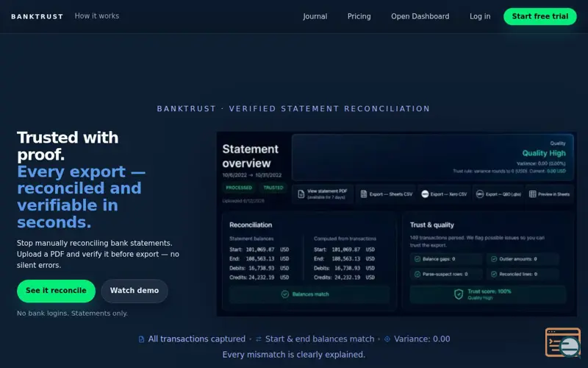Image resolution: width=588 pixels, height=368 pixels.
Task: Open the Pricing page
Action: pyautogui.click(x=359, y=16)
